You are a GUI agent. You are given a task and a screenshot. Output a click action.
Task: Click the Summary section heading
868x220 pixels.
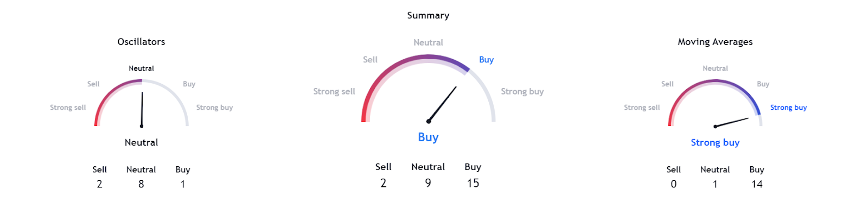(x=428, y=15)
